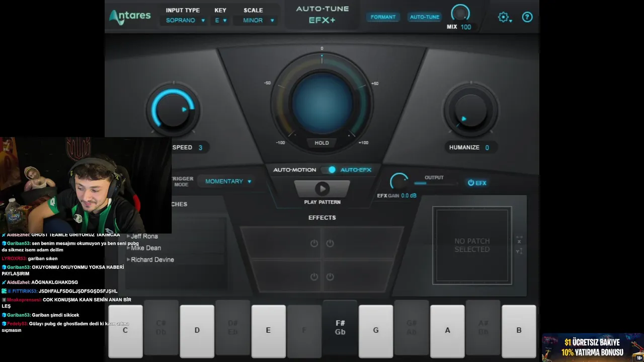This screenshot has width=644, height=362.
Task: Click the Mix value 100
Action: pos(466,27)
